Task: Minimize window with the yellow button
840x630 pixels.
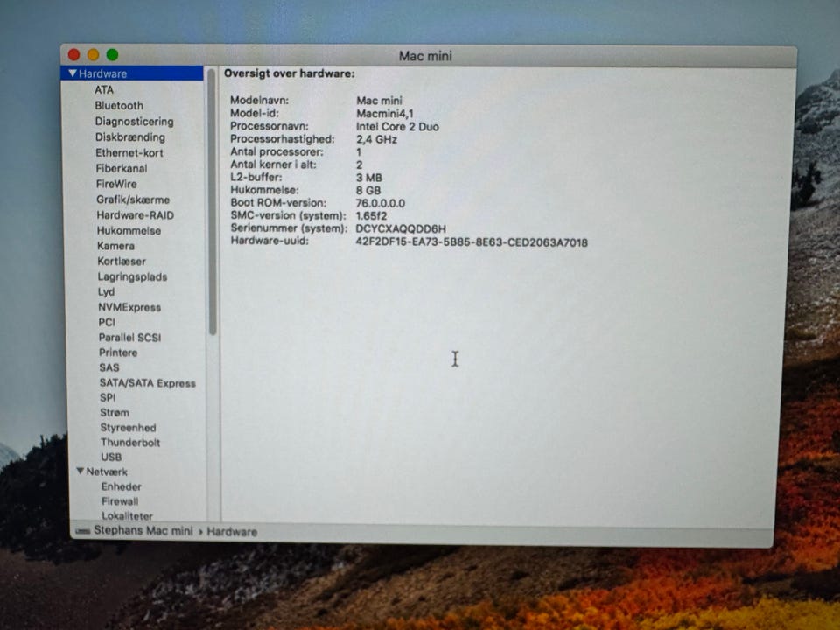Action: pyautogui.click(x=94, y=54)
